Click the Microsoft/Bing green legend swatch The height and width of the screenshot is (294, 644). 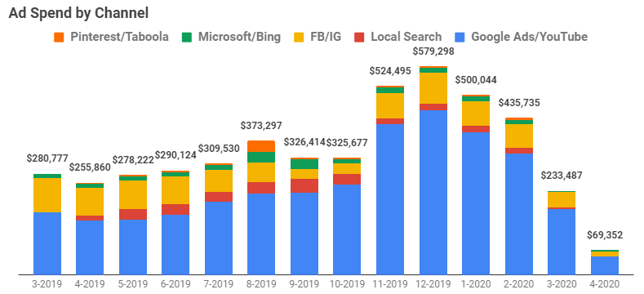[x=186, y=38]
